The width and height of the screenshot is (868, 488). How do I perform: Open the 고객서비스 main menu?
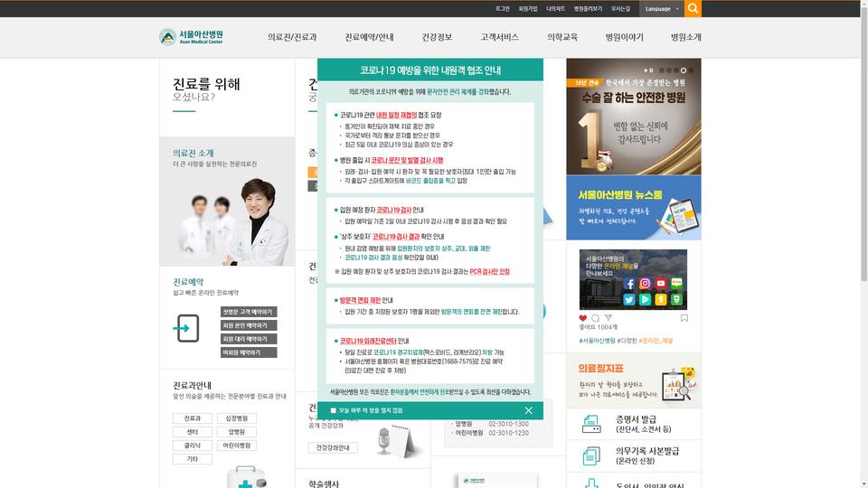pyautogui.click(x=499, y=37)
